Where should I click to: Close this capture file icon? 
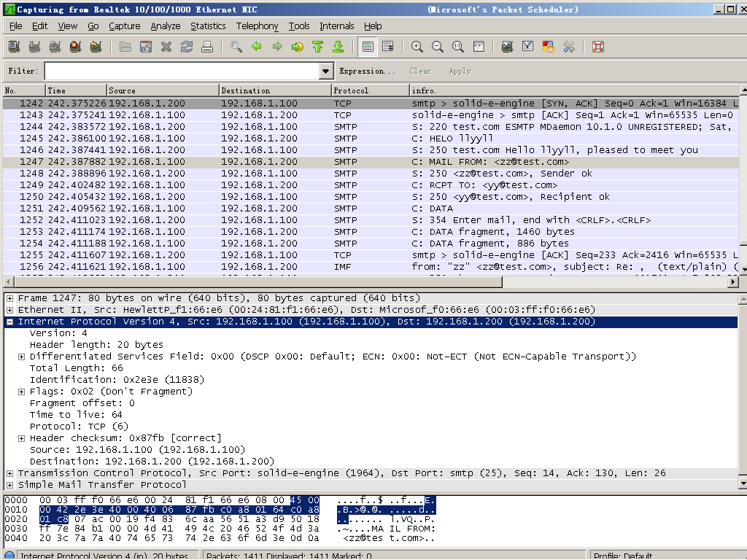(166, 47)
